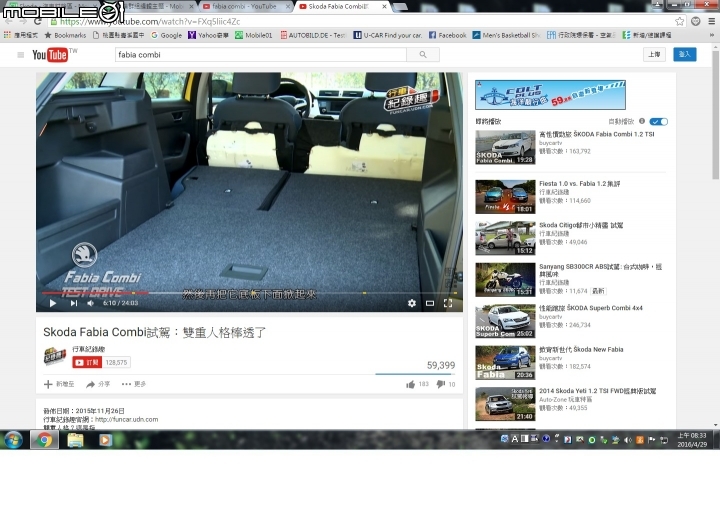720x526 pixels.
Task: Open video settings gear
Action: point(412,303)
